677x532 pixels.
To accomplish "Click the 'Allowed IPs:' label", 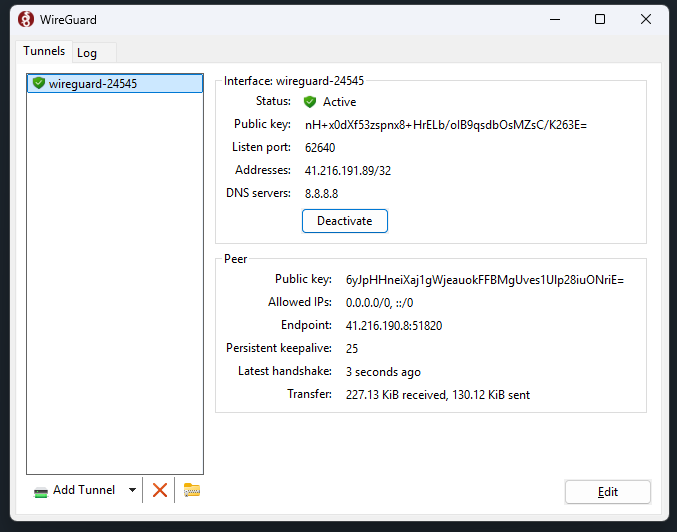I will pos(300,302).
